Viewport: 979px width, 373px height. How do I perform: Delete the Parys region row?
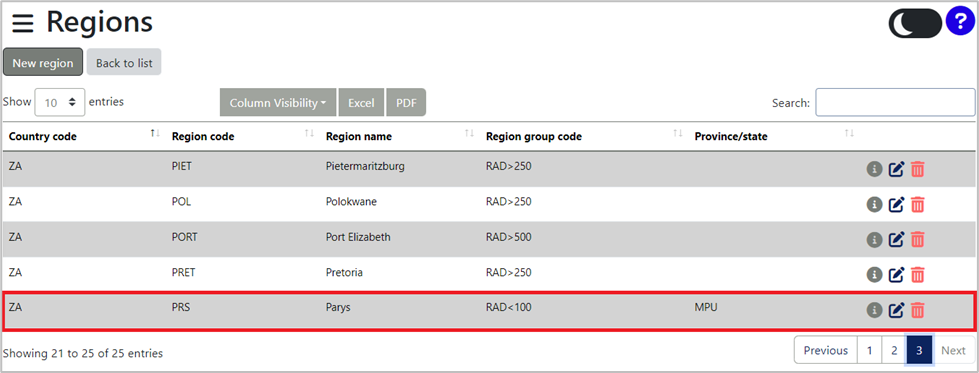point(917,309)
